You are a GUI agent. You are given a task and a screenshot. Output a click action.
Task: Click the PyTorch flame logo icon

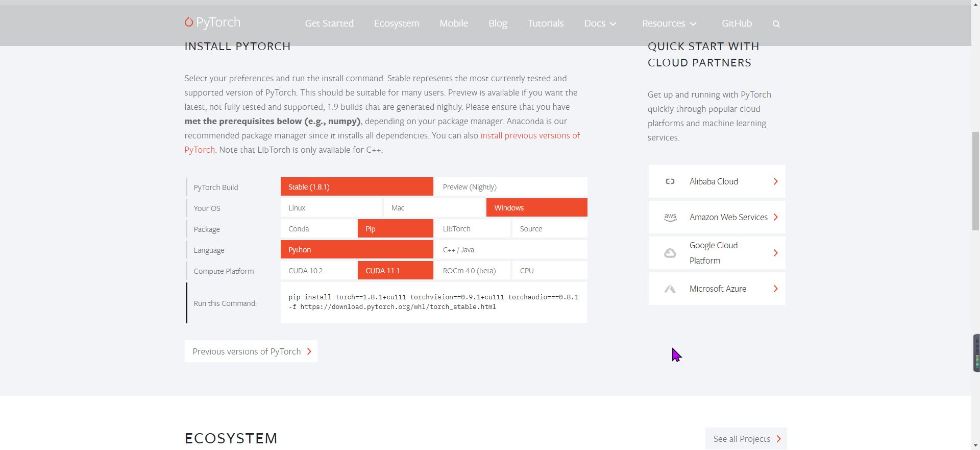click(189, 22)
